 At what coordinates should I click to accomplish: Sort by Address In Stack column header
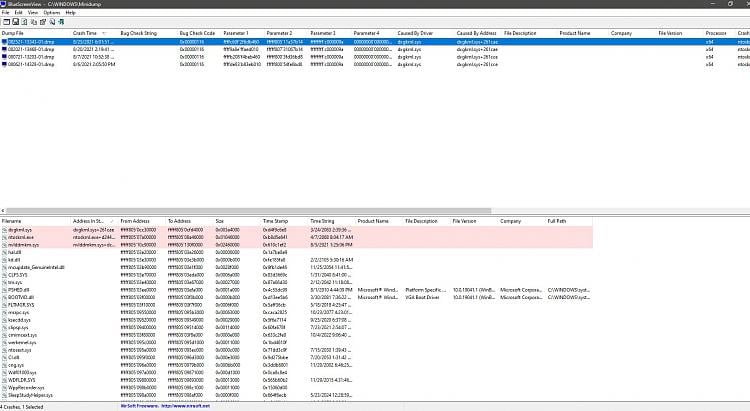click(x=95, y=221)
